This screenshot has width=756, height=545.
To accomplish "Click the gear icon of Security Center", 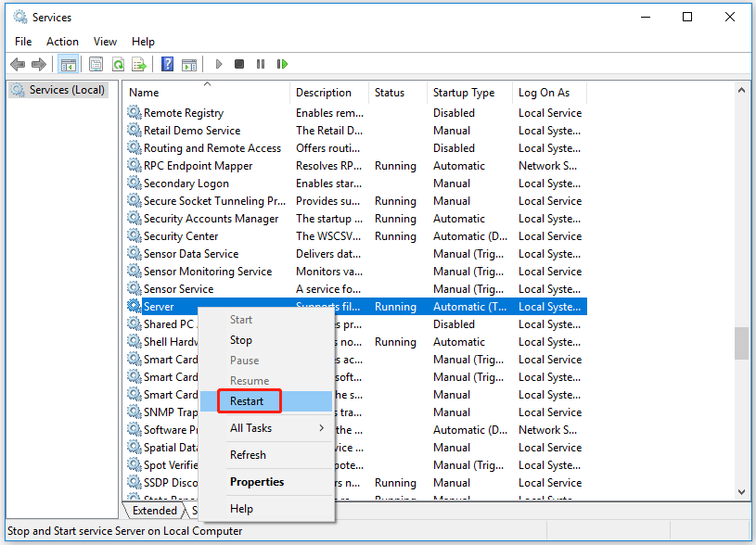I will 134,235.
